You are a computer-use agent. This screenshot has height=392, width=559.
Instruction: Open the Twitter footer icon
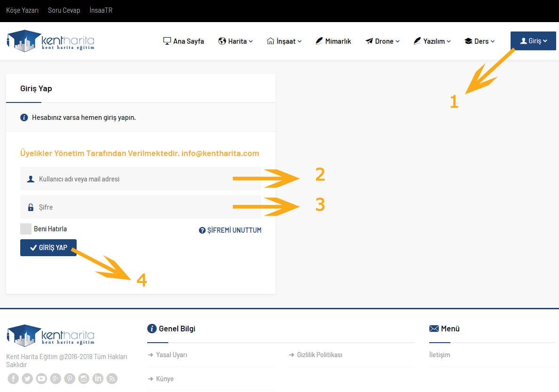[x=27, y=378]
